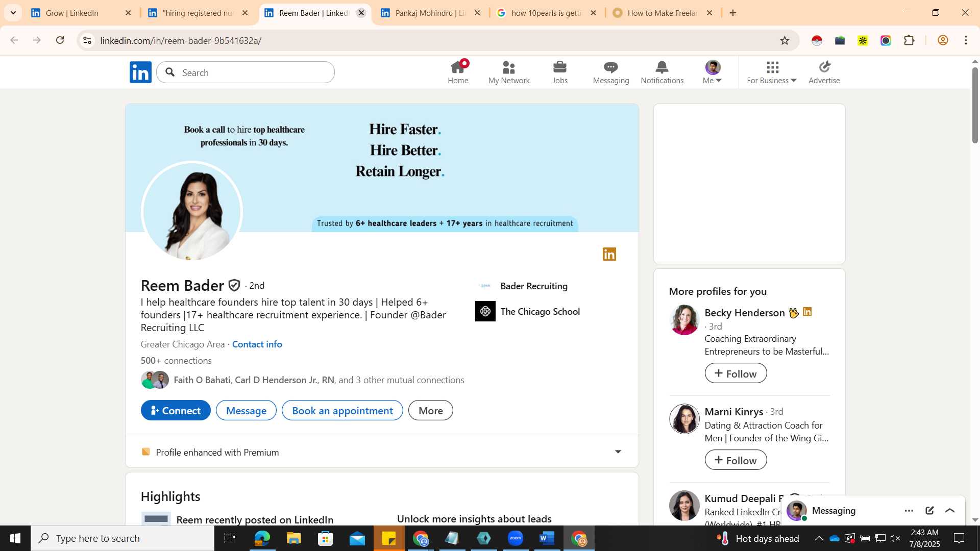
Task: View Notifications bell
Action: point(662,72)
